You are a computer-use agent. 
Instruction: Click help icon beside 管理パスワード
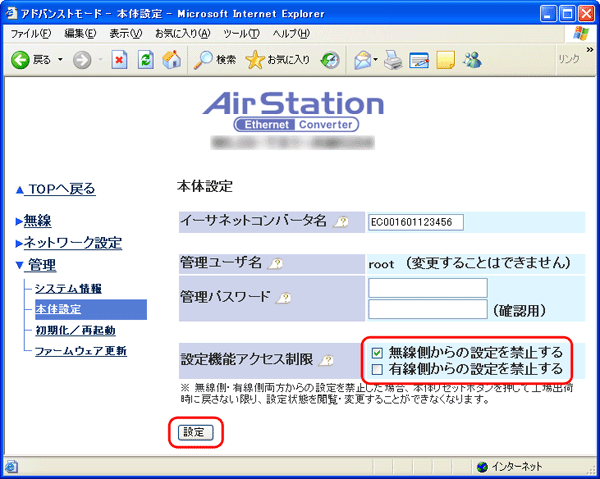pyautogui.click(x=284, y=298)
